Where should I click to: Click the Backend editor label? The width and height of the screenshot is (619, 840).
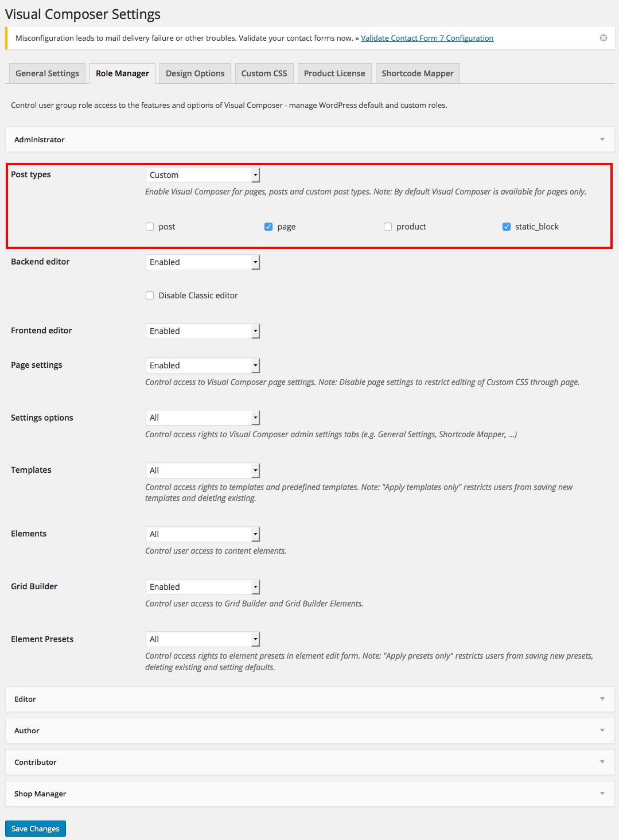40,262
